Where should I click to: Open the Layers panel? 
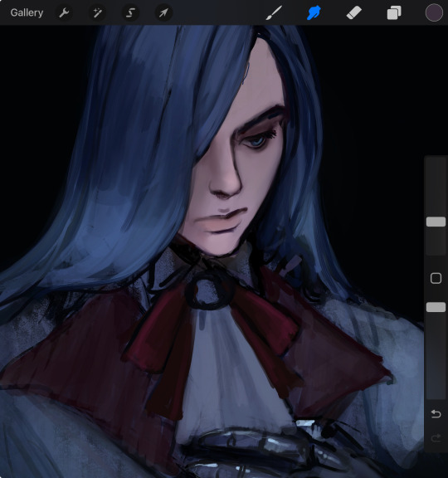tap(394, 13)
